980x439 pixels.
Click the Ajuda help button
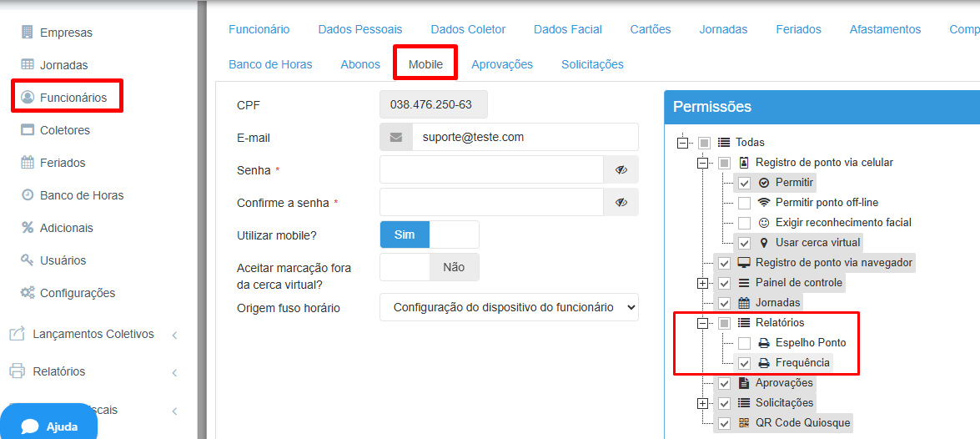click(50, 426)
